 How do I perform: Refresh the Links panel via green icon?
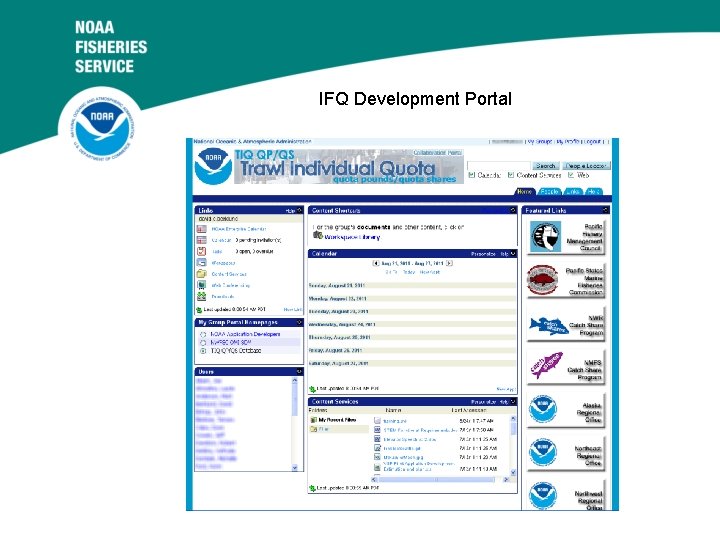(199, 310)
